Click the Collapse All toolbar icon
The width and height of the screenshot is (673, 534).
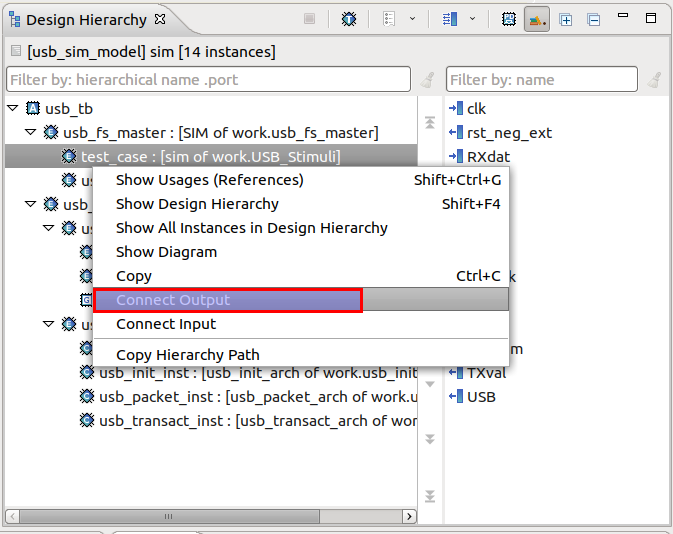tap(594, 20)
